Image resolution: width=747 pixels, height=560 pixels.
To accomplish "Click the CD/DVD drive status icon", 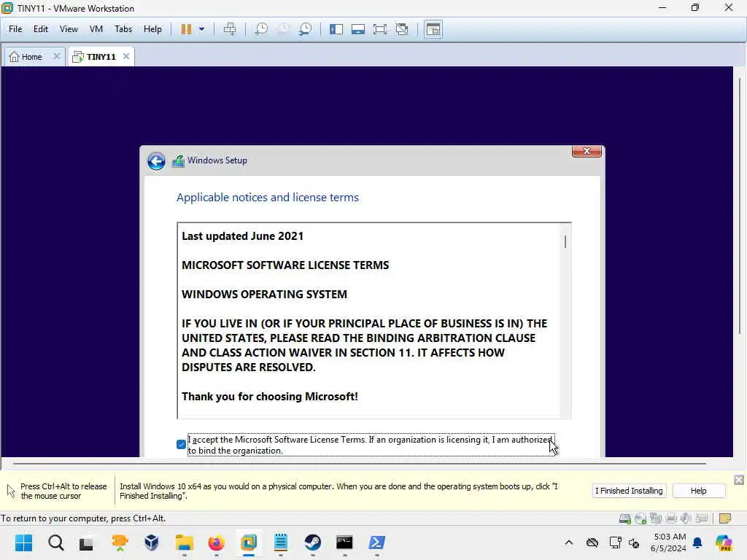I will point(640,518).
